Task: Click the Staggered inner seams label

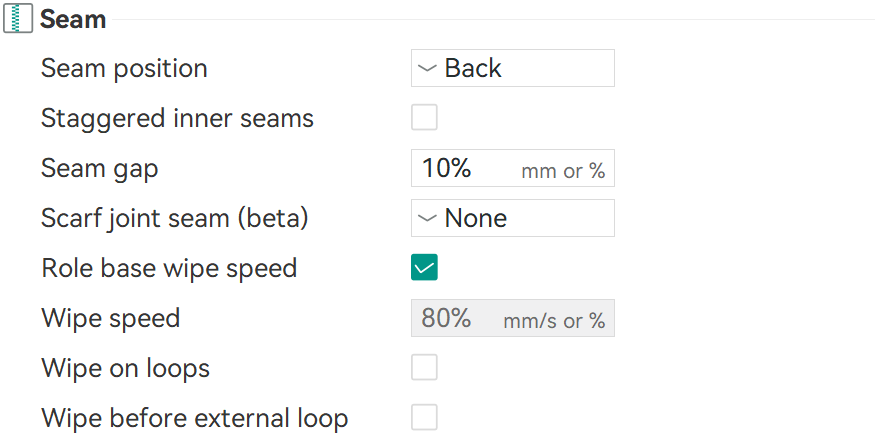Action: (177, 118)
